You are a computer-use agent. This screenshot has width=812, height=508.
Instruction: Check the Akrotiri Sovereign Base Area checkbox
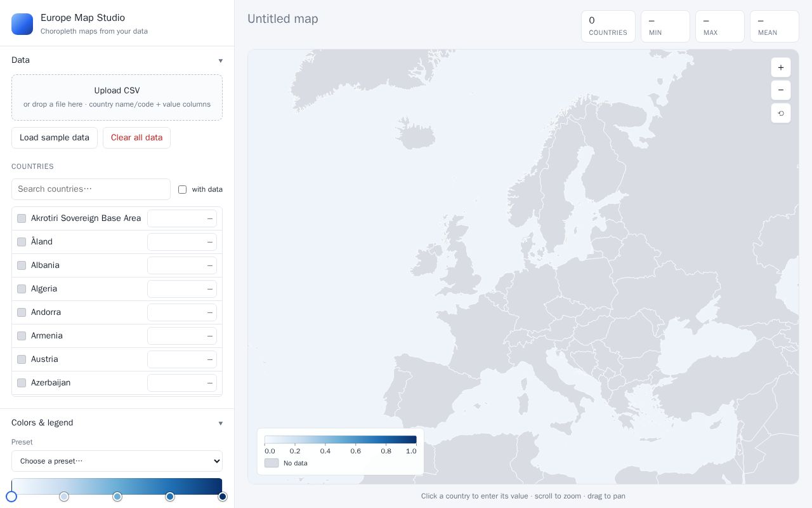[x=22, y=218]
